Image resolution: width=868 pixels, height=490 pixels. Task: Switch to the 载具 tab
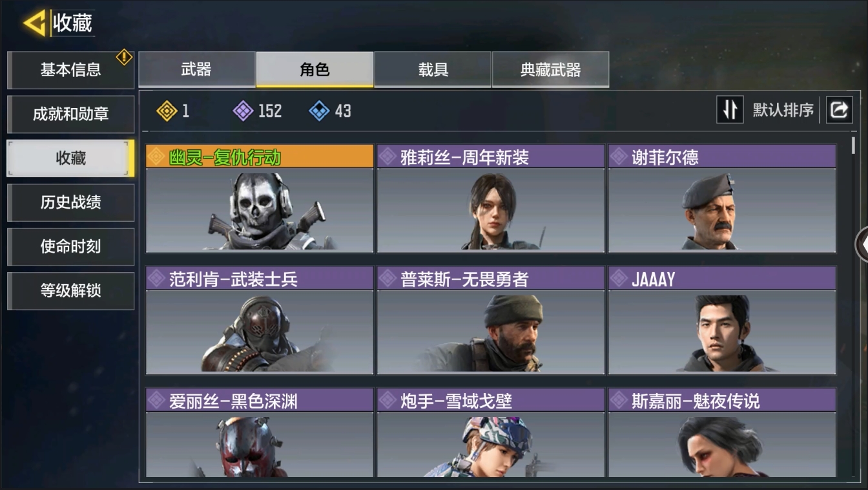coord(433,69)
